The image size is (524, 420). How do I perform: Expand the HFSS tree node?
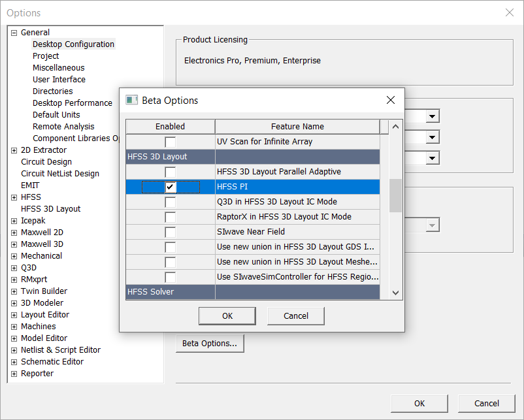(x=14, y=197)
